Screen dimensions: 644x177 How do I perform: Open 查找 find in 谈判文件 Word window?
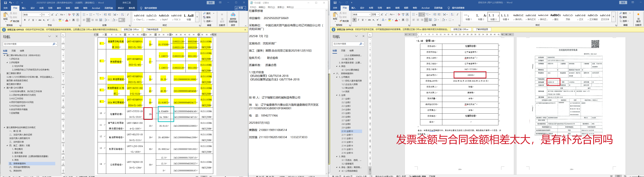(x=207, y=13)
